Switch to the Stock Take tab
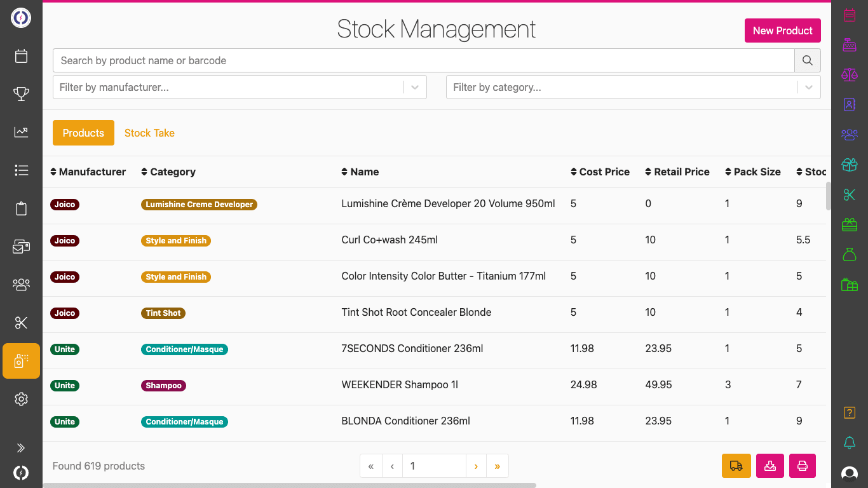Screen dimensions: 868x488 tap(149, 133)
